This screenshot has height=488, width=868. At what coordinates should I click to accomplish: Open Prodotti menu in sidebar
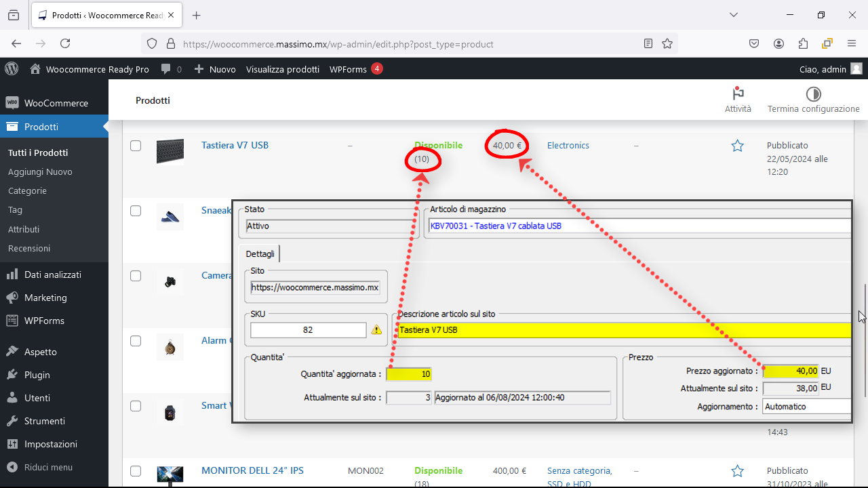(x=54, y=127)
